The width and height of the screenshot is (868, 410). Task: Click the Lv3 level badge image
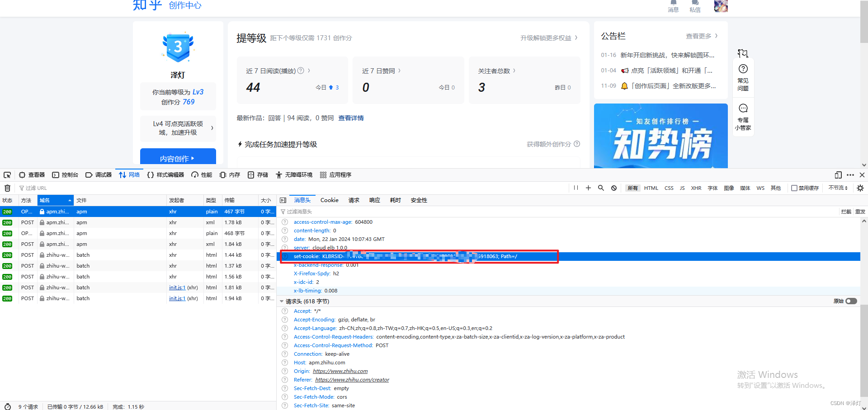pos(178,47)
